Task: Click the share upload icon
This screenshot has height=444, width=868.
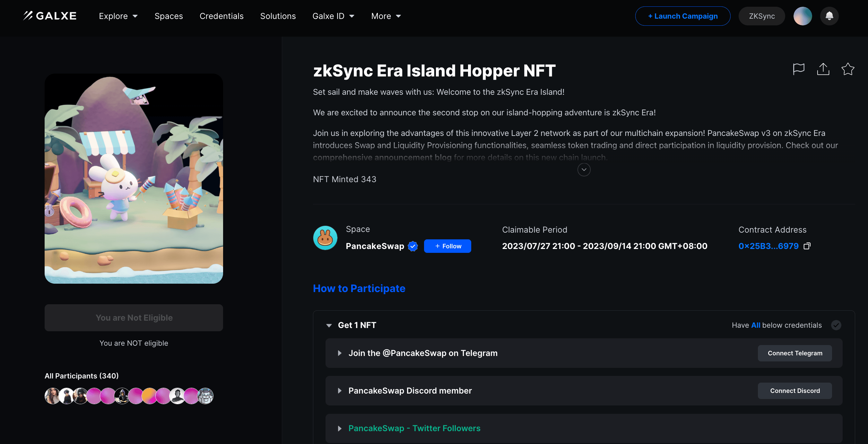Action: point(823,69)
